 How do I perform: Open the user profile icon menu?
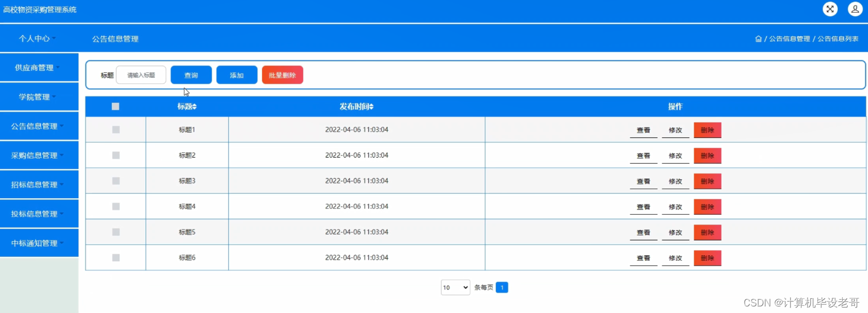coord(855,9)
